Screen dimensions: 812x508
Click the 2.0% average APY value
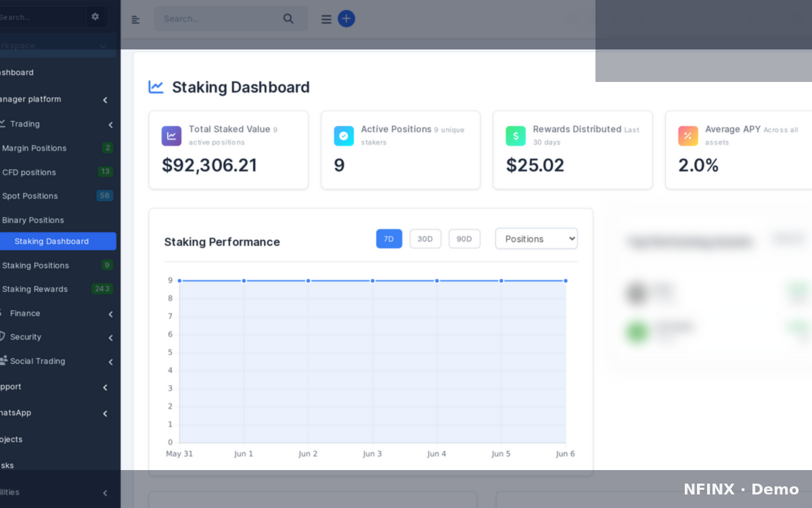(698, 165)
